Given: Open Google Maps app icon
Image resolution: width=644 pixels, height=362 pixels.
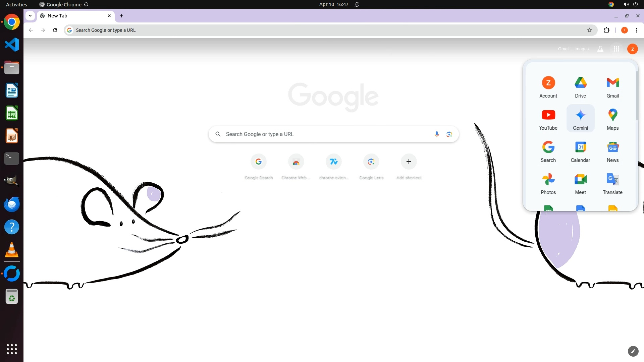Looking at the screenshot, I should (x=612, y=118).
